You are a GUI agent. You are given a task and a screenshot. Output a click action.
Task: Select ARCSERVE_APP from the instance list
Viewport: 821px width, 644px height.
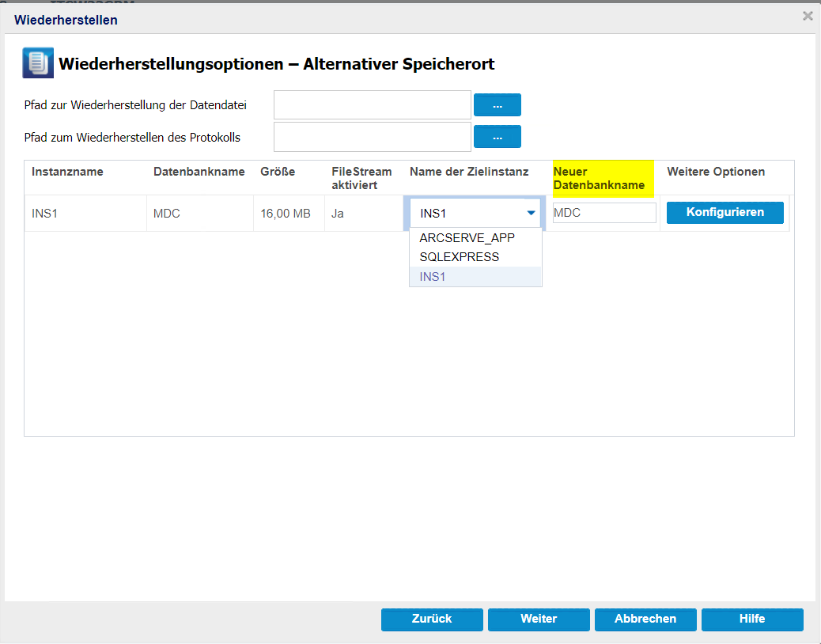pyautogui.click(x=467, y=238)
